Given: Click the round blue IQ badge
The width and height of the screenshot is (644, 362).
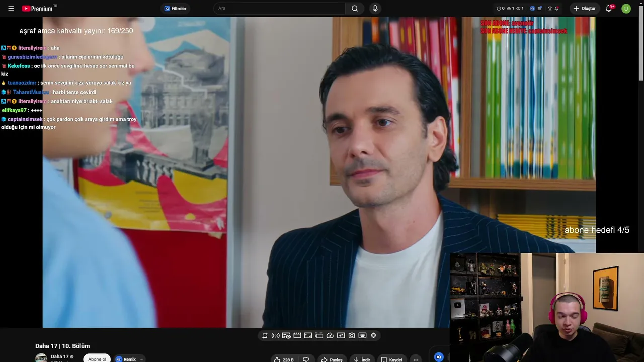Looking at the screenshot, I should [439, 357].
